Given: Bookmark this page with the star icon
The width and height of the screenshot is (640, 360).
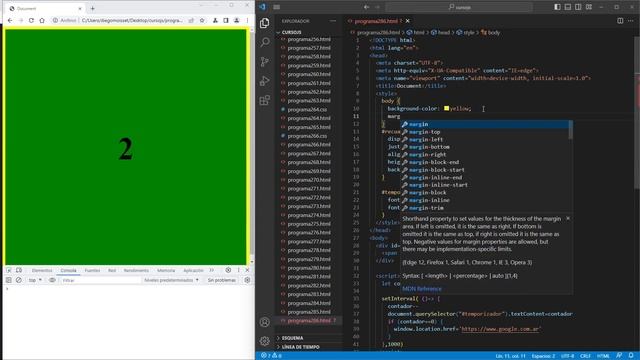Looking at the screenshot, I should point(202,20).
